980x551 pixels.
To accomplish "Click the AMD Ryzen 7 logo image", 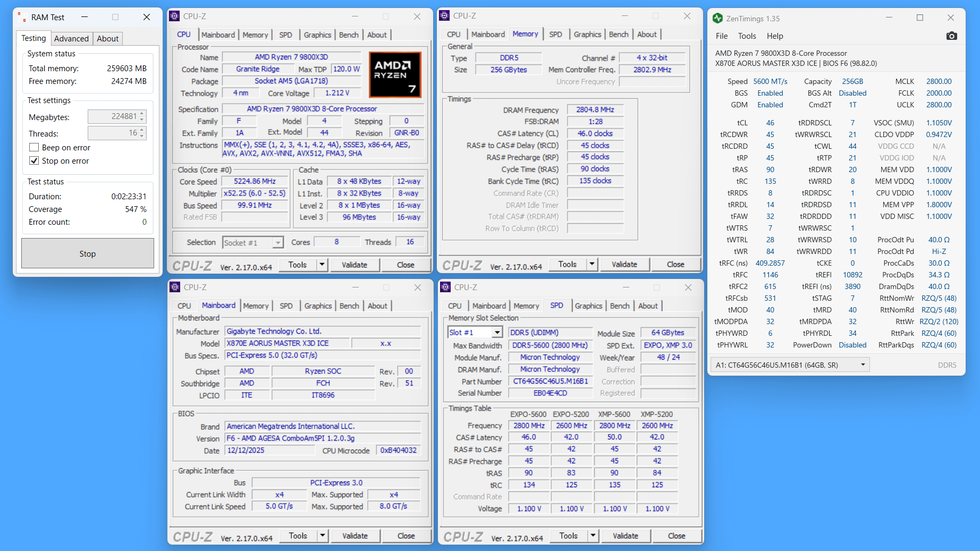I will coord(395,75).
